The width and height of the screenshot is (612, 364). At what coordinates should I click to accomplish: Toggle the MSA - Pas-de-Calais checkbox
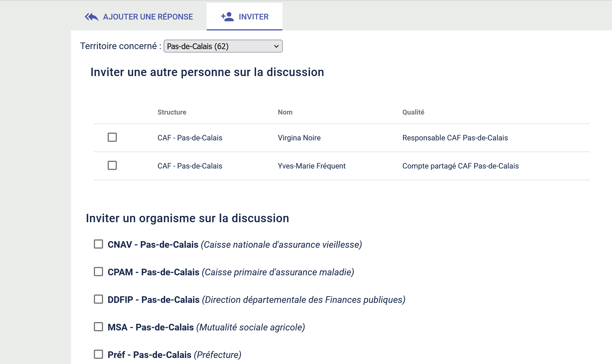(x=98, y=327)
